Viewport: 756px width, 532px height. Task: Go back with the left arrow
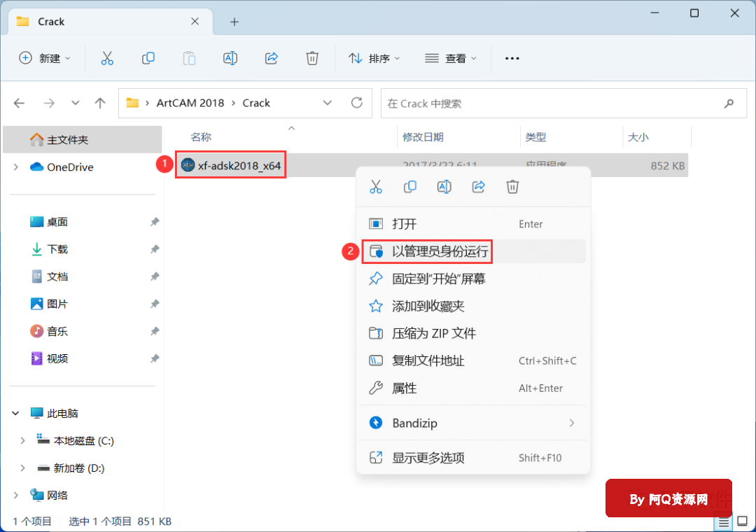[x=20, y=103]
